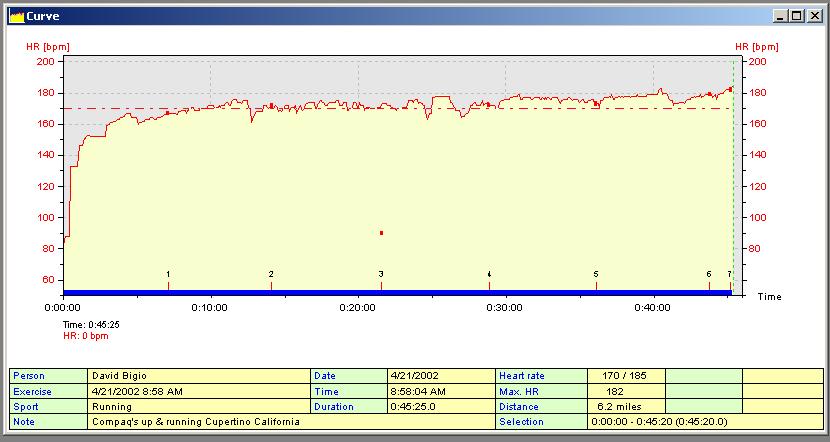Image resolution: width=830 pixels, height=442 pixels.
Task: Click the Distance value 6.2 miles
Action: click(x=626, y=407)
